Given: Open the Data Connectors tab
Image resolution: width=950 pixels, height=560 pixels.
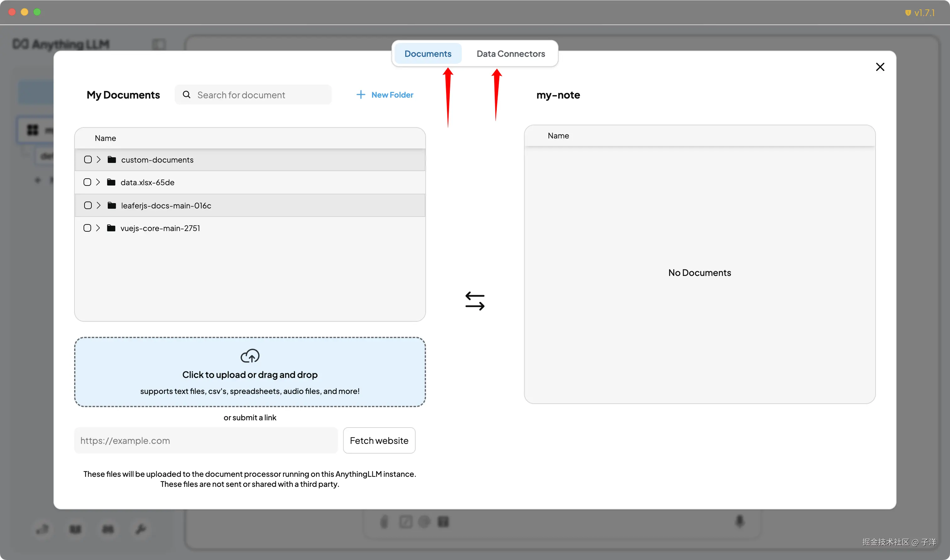Looking at the screenshot, I should pyautogui.click(x=510, y=54).
